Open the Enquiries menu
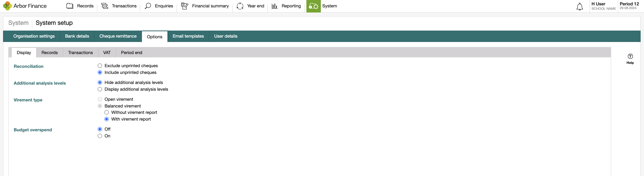Viewport: 644px width, 176px height. click(x=164, y=6)
